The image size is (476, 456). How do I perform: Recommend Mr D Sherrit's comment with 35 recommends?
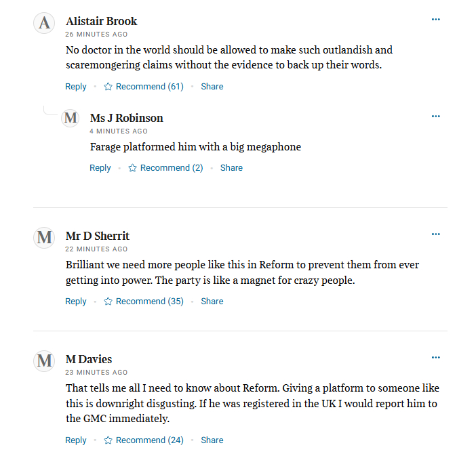click(144, 302)
